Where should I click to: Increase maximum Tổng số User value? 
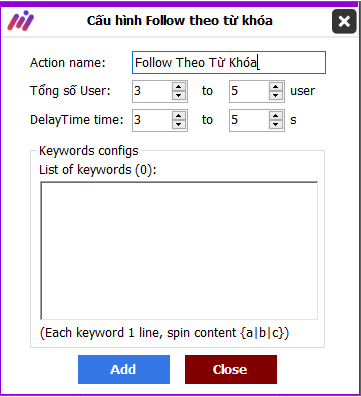pyautogui.click(x=276, y=87)
